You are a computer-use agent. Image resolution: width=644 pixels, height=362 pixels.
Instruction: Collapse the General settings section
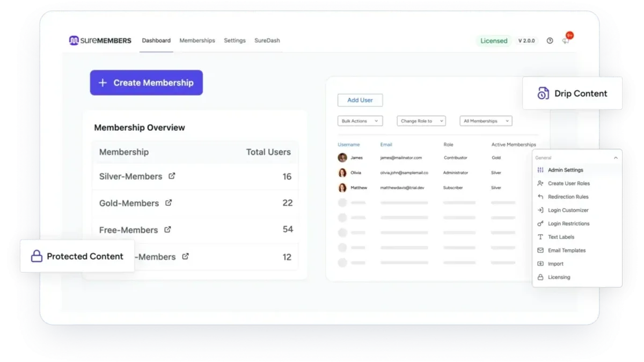616,158
